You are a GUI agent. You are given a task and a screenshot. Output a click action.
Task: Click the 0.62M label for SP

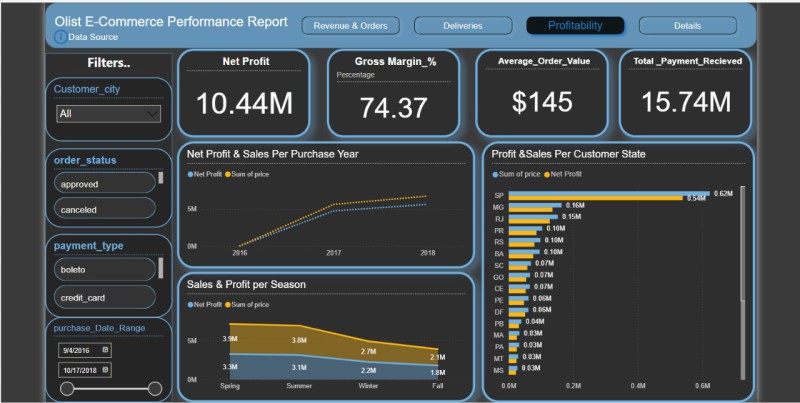click(723, 194)
